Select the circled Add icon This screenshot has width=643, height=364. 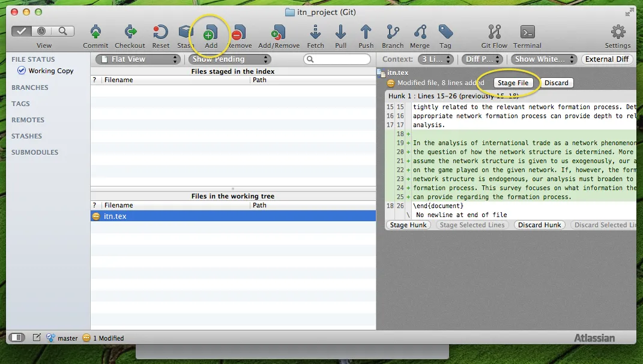[211, 32]
